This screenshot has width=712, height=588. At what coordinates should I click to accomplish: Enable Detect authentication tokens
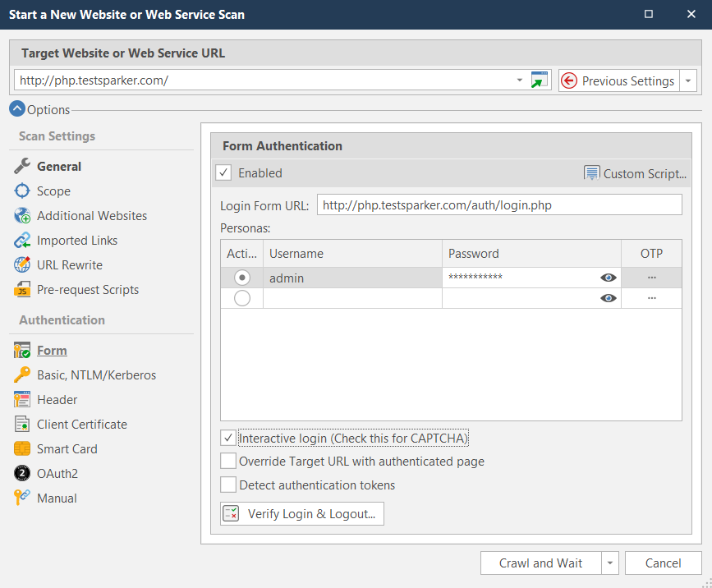pos(227,484)
